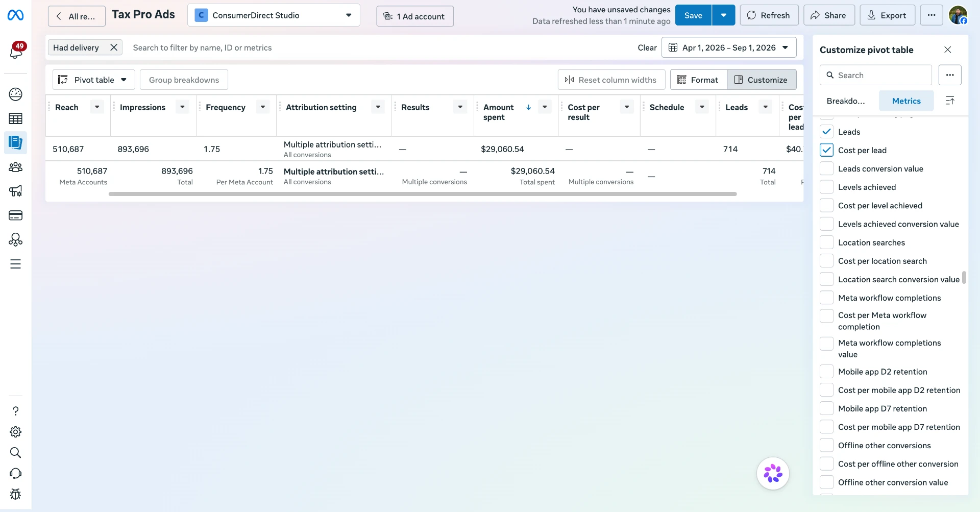
Task: Open the purple AI assistant bubble
Action: pyautogui.click(x=773, y=473)
